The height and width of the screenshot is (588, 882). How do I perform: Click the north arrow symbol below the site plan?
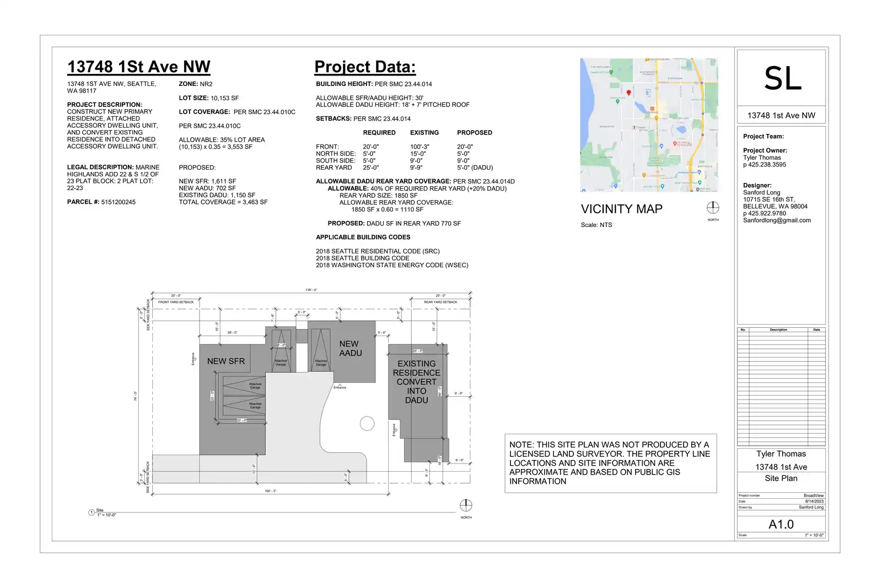click(x=466, y=505)
